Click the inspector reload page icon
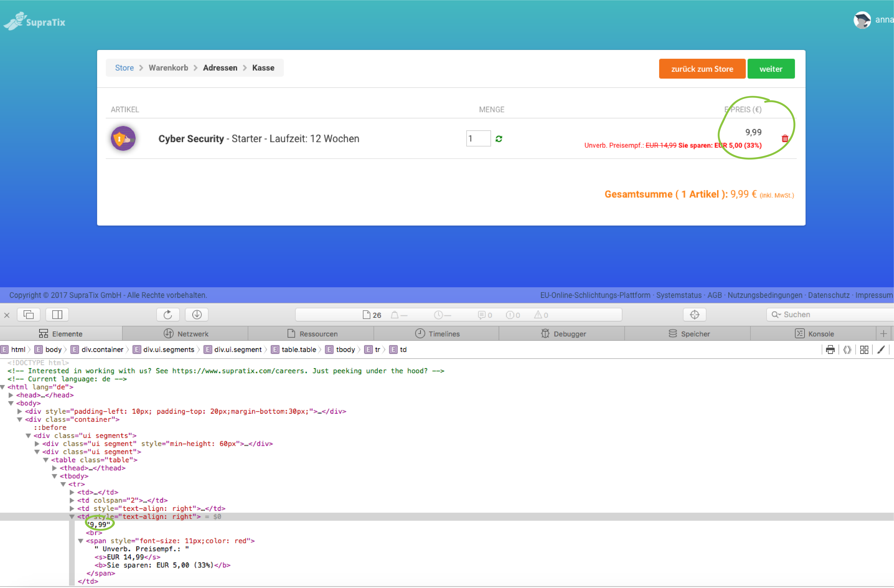Image resolution: width=894 pixels, height=588 pixels. click(168, 314)
